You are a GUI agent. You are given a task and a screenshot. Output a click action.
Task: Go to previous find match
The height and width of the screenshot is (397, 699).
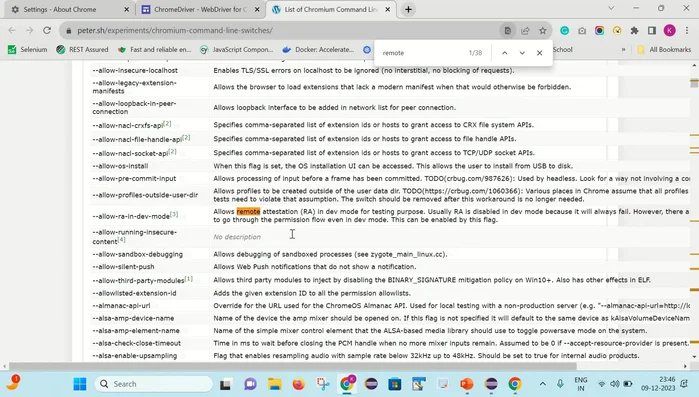coord(505,53)
